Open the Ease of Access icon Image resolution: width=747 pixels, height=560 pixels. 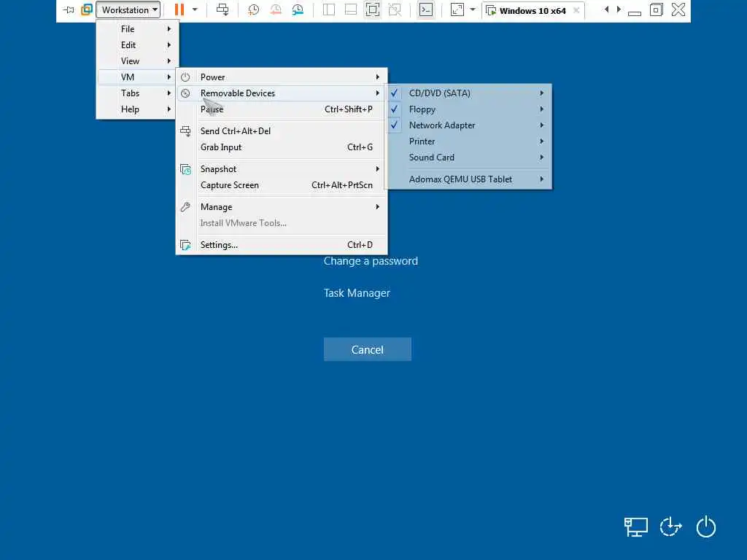(671, 527)
